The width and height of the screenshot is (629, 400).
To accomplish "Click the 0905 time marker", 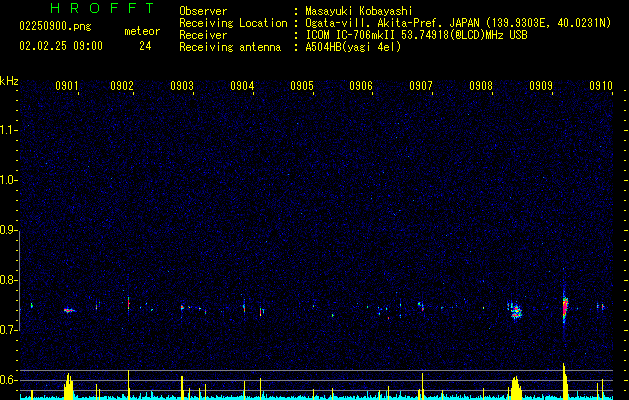I will 302,86.
